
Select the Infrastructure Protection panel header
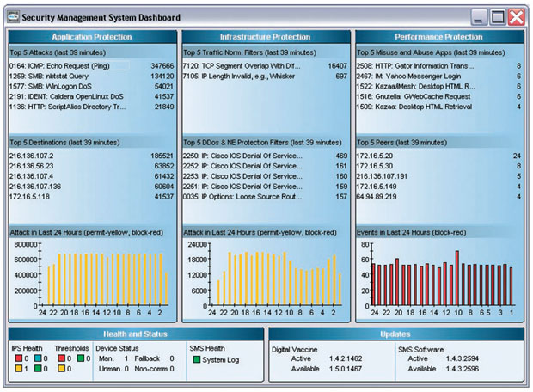pyautogui.click(x=266, y=37)
